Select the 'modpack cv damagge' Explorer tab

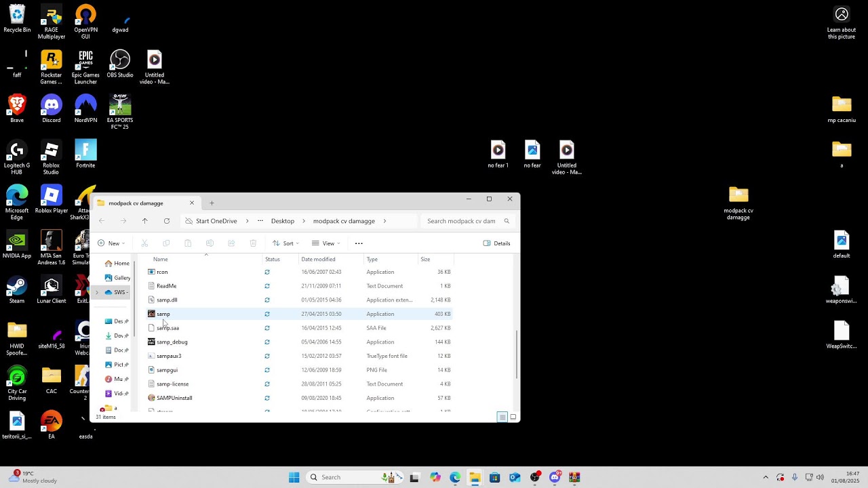coord(144,203)
